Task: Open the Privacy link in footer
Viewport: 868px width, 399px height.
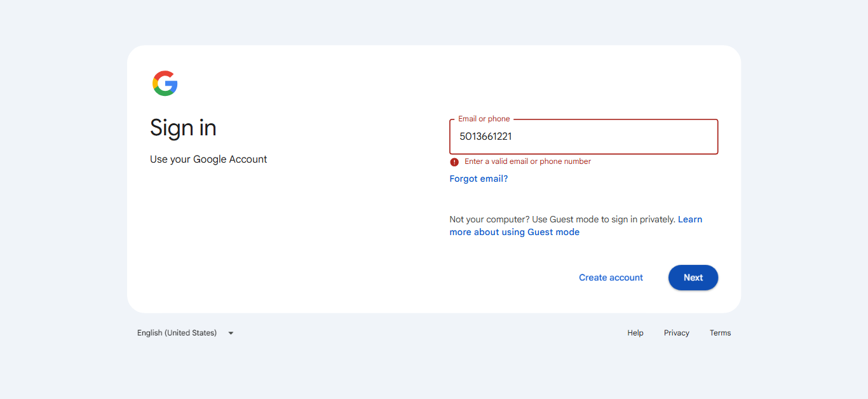Action: tap(677, 333)
